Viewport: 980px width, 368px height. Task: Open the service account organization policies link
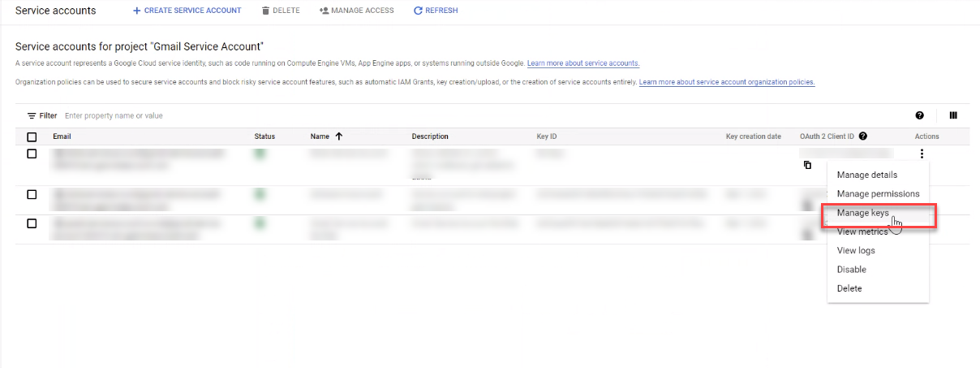click(727, 82)
